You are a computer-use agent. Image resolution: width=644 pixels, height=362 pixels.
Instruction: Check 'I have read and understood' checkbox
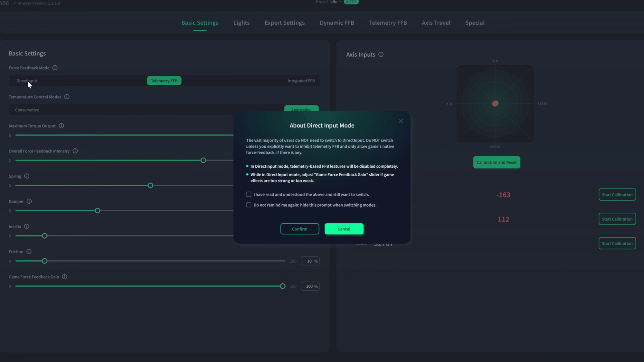tap(249, 194)
